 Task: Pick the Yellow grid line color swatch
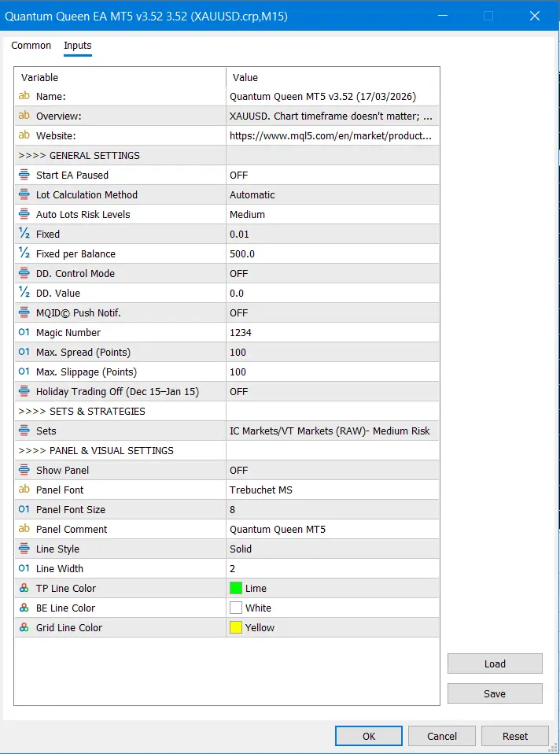235,627
